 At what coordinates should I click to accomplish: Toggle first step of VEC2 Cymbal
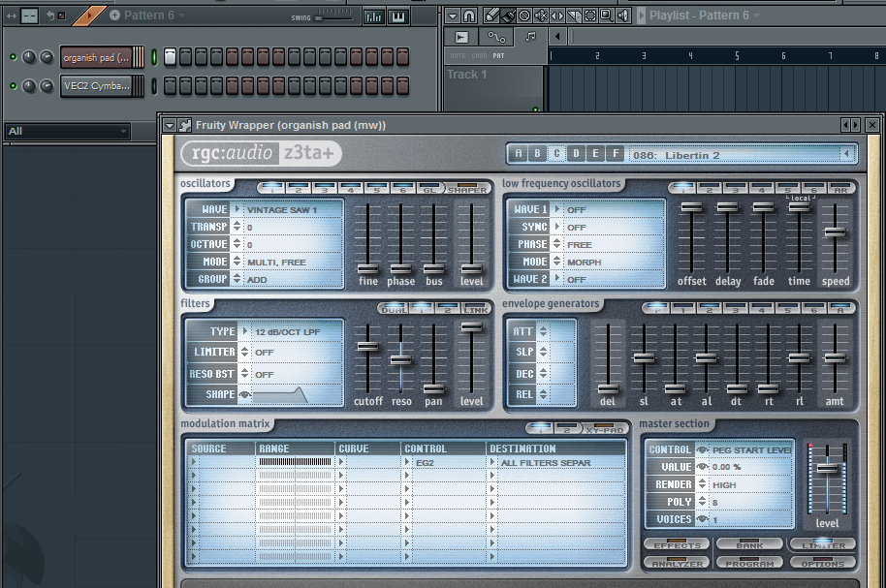pyautogui.click(x=170, y=85)
